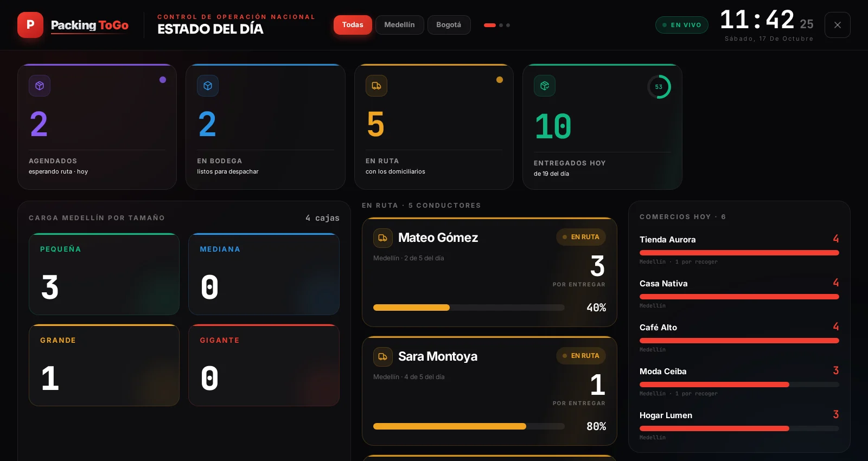
Task: Click the truck icon on En Ruta card
Action: coord(376,86)
